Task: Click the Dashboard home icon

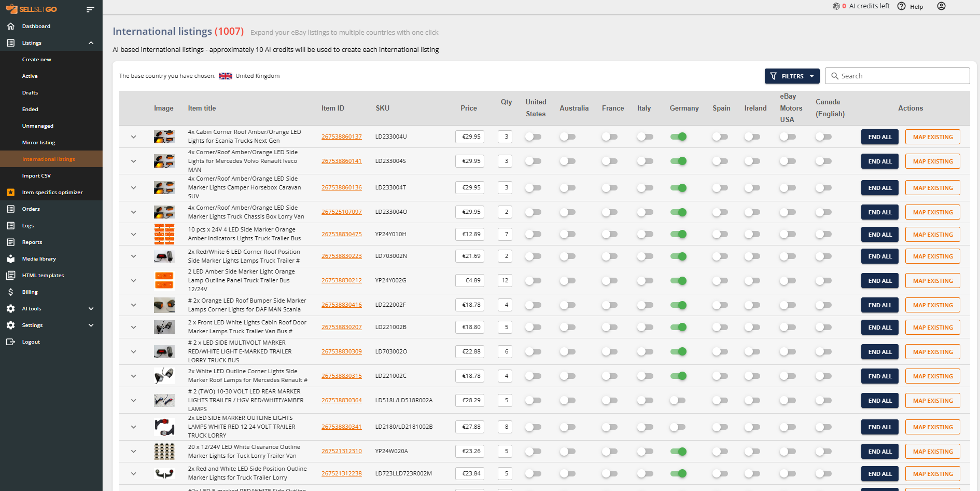Action: point(10,26)
